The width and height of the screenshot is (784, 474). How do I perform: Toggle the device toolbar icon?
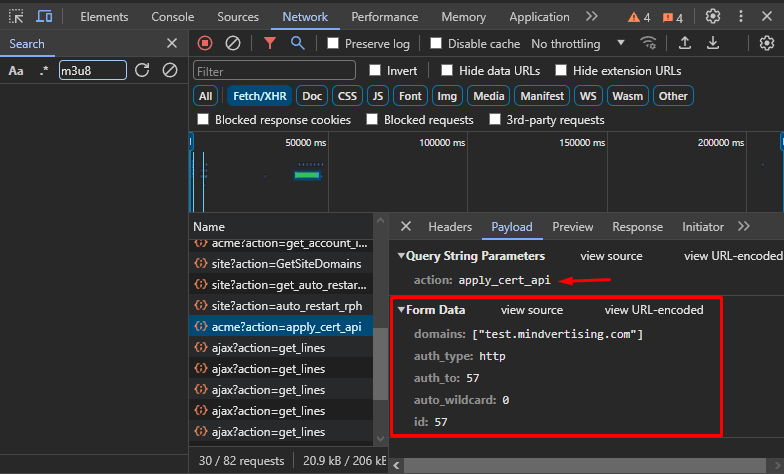tap(45, 17)
